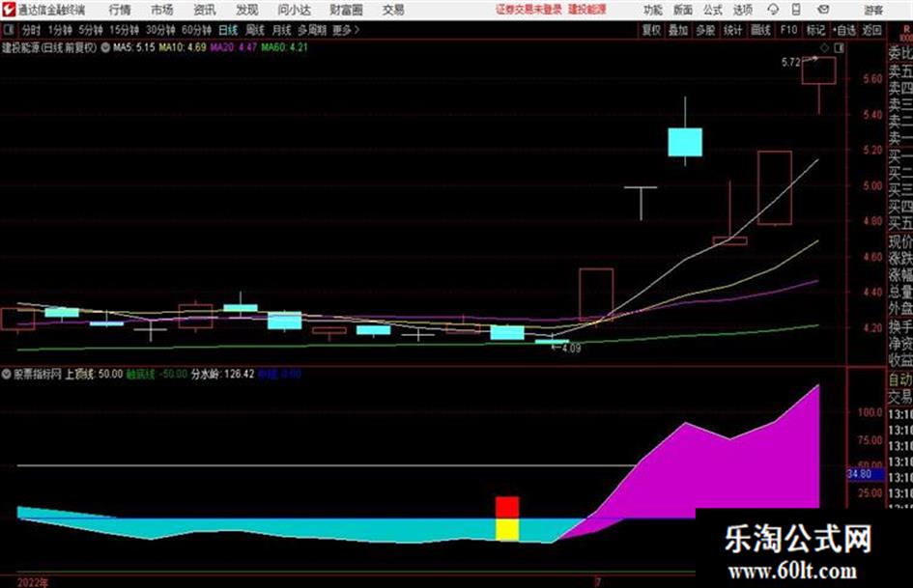The height and width of the screenshot is (588, 913).
Task: Click the MA60: 4.21 indicator value
Action: (284, 47)
